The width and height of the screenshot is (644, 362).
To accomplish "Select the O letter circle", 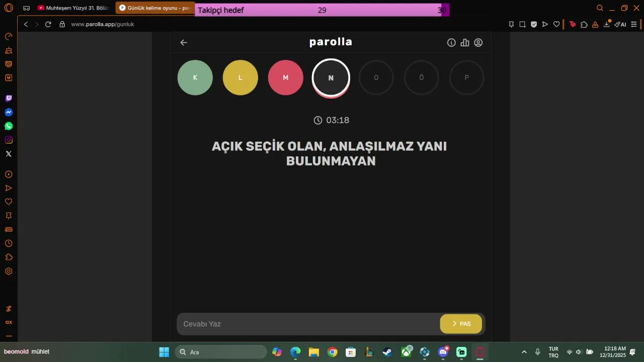I will pyautogui.click(x=376, y=77).
